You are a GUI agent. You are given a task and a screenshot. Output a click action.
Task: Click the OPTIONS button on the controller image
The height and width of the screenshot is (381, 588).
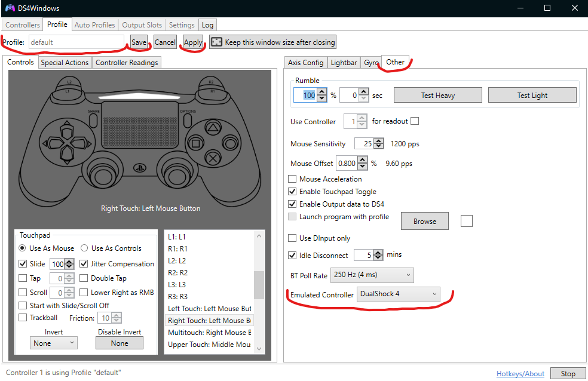point(188,120)
